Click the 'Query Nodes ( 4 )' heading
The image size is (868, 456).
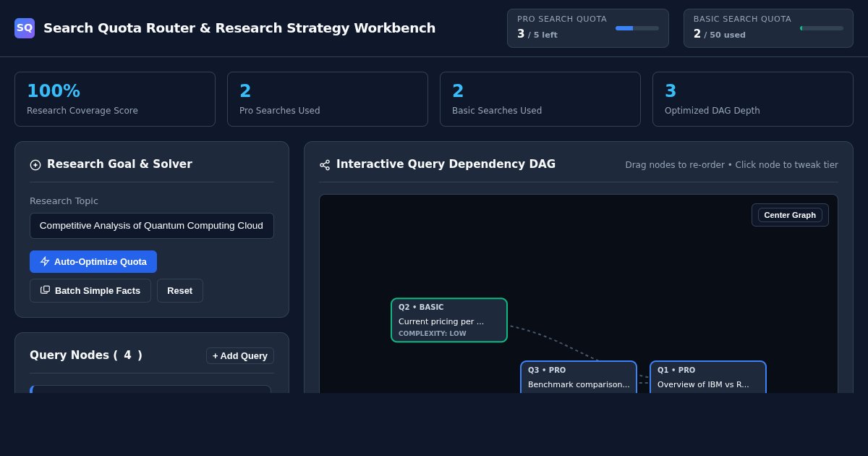click(x=86, y=355)
